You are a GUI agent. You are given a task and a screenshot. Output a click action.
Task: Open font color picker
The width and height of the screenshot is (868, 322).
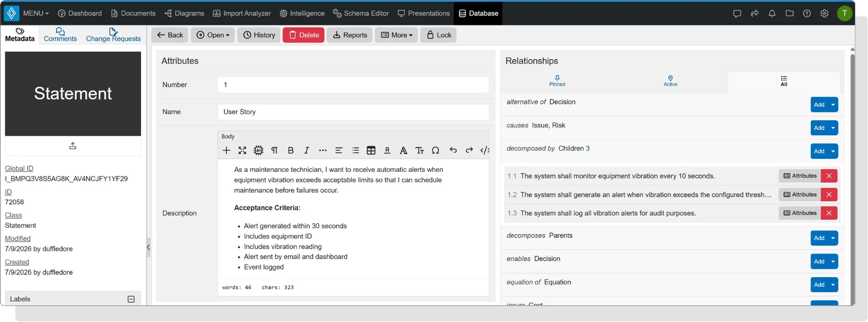(387, 151)
